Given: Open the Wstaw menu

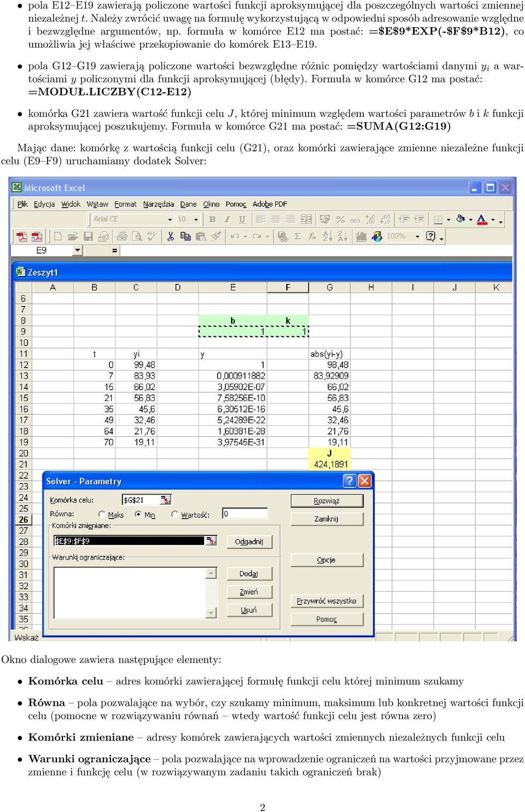Looking at the screenshot, I should pos(97,204).
